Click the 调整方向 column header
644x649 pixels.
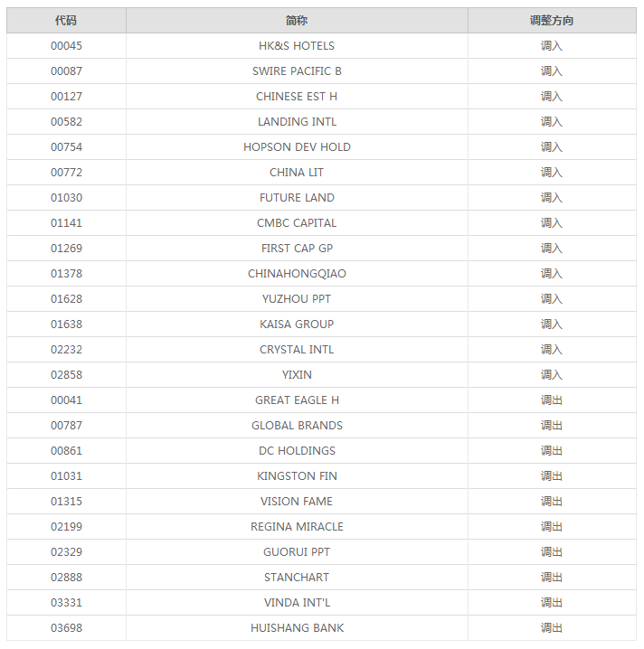[552, 21]
